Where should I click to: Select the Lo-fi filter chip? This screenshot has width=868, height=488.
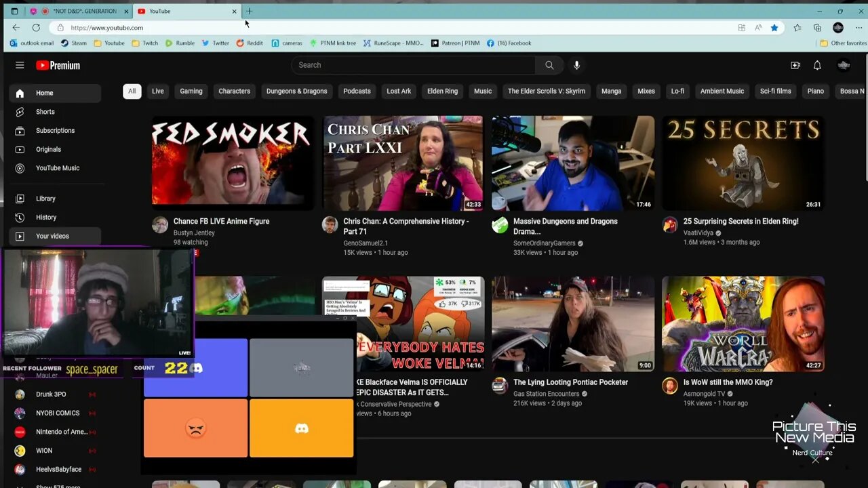click(677, 91)
